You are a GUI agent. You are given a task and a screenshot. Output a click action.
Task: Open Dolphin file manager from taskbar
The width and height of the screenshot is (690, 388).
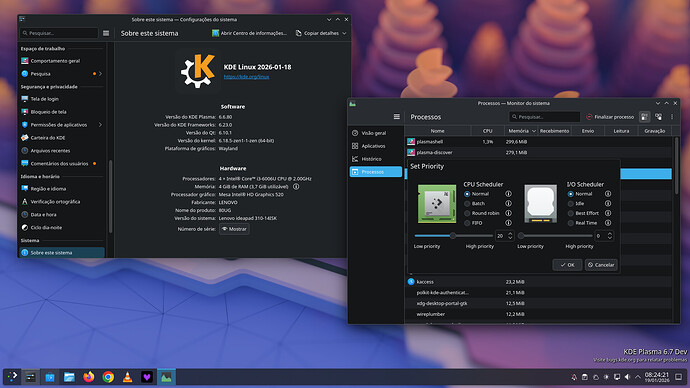(x=69, y=377)
